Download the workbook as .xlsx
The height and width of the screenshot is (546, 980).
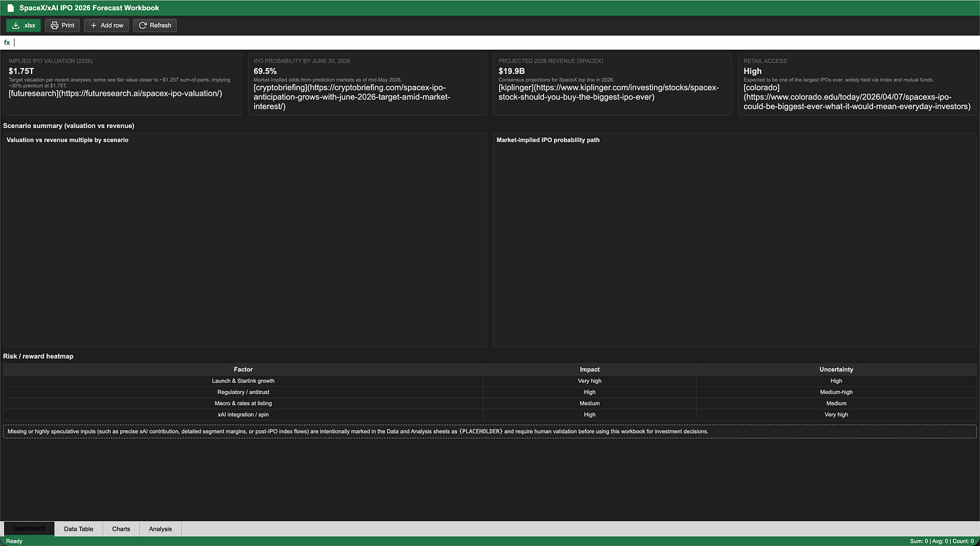coord(24,26)
